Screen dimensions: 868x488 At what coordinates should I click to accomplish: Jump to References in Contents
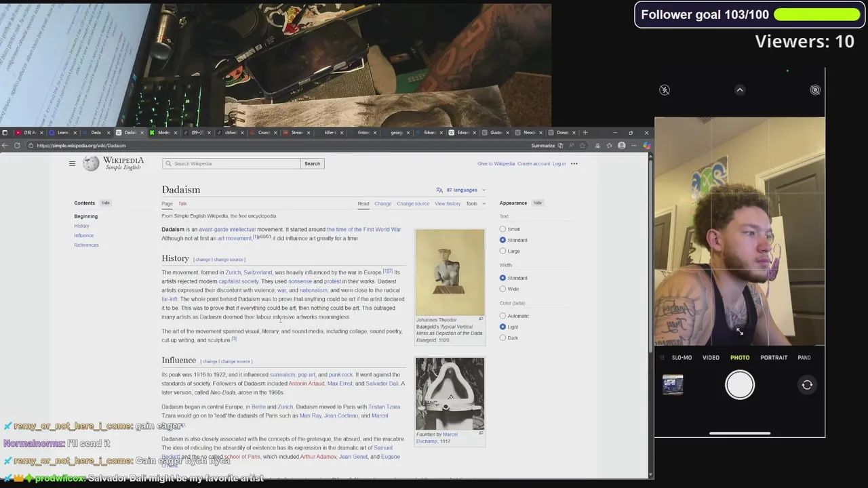[86, 245]
